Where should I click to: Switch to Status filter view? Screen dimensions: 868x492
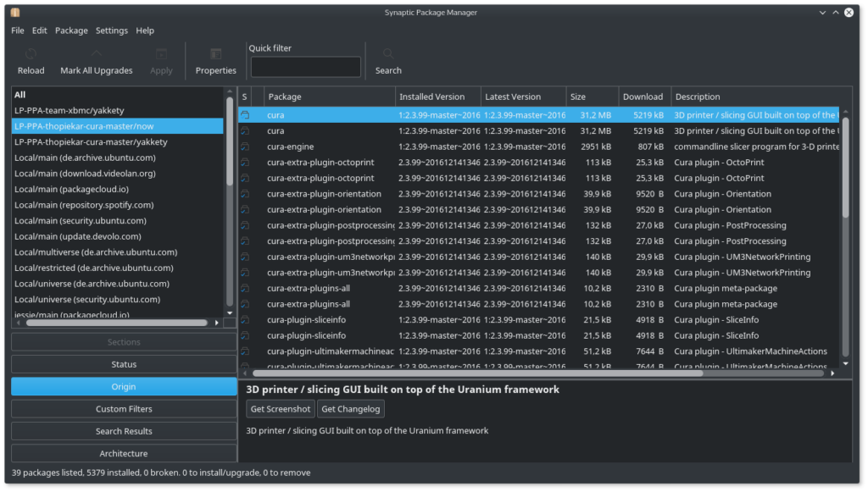tap(124, 365)
